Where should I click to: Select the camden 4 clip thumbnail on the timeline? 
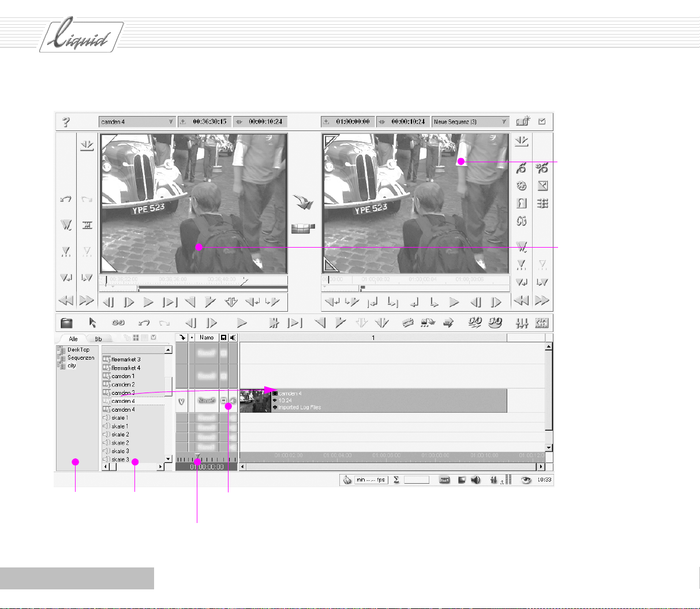pos(255,401)
